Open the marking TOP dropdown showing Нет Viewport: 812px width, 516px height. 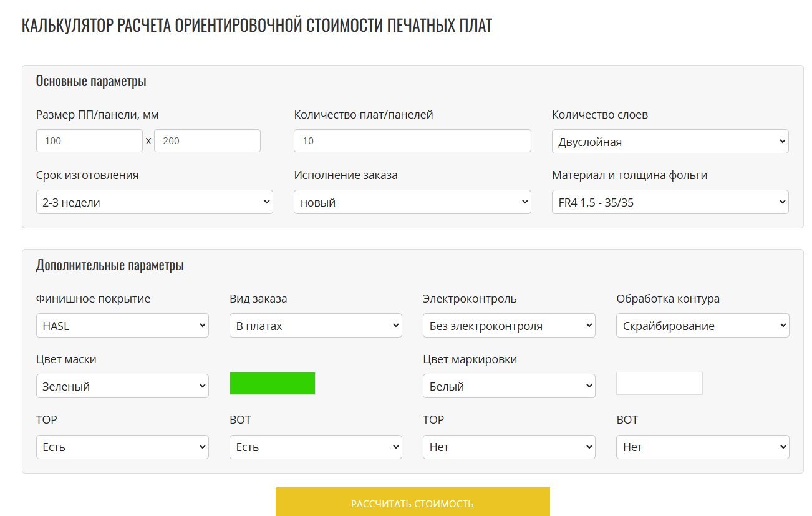point(509,447)
